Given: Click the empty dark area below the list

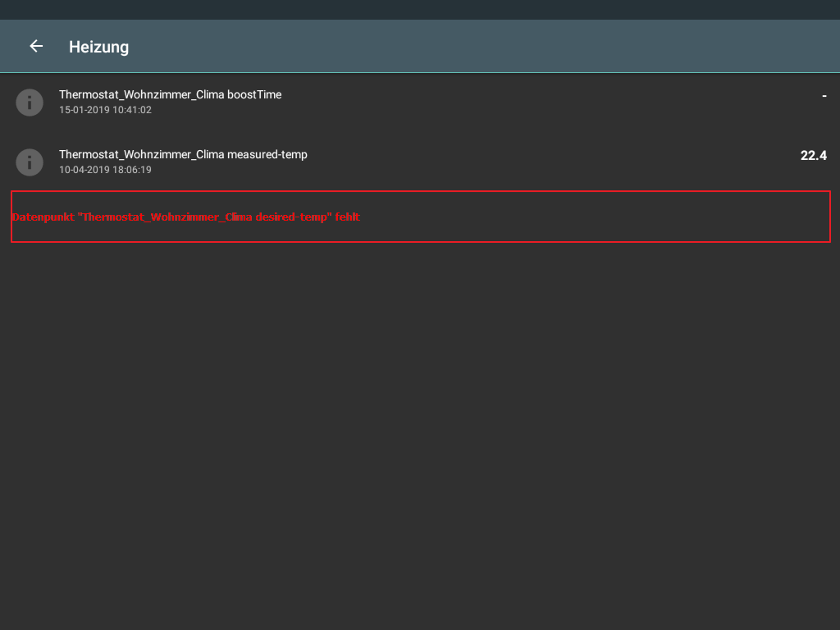Looking at the screenshot, I should click(420, 435).
